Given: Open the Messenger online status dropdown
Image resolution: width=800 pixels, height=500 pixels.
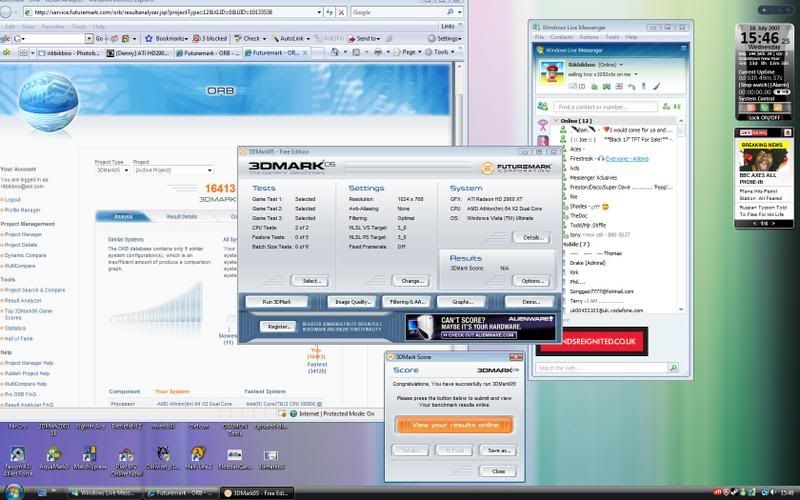Looking at the screenshot, I should (620, 66).
